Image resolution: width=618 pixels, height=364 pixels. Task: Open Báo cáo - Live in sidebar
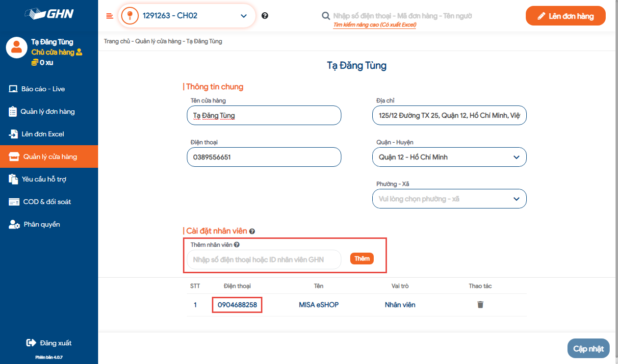click(43, 89)
